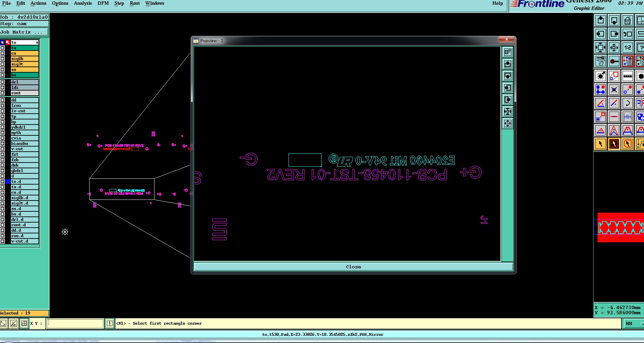Click Popview zoom in converging arrows icon
644x343 pixels.
point(508,111)
